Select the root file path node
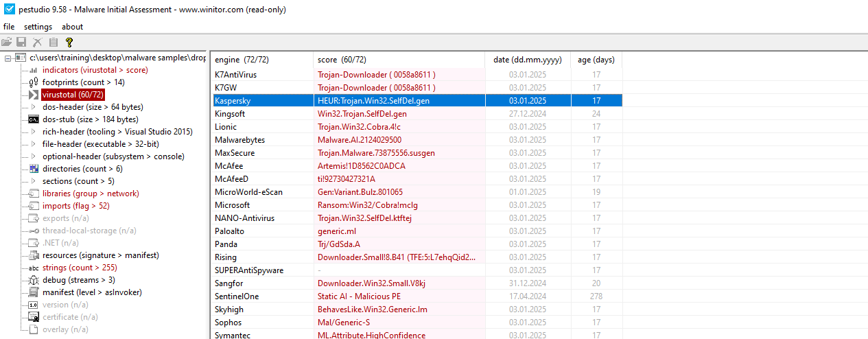The height and width of the screenshot is (339, 868). (x=117, y=58)
